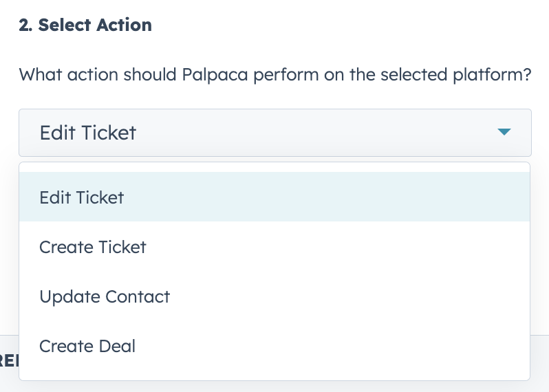Select the Create Ticket option

pyautogui.click(x=93, y=247)
